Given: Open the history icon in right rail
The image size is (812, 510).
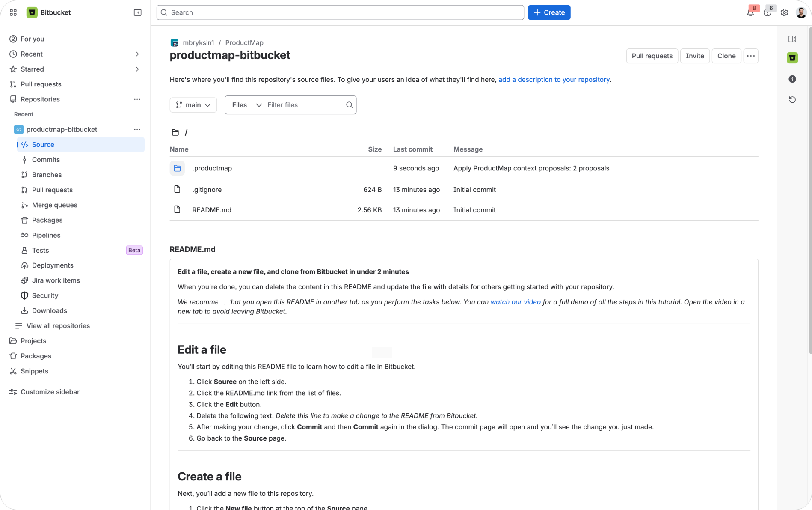Looking at the screenshot, I should point(792,100).
